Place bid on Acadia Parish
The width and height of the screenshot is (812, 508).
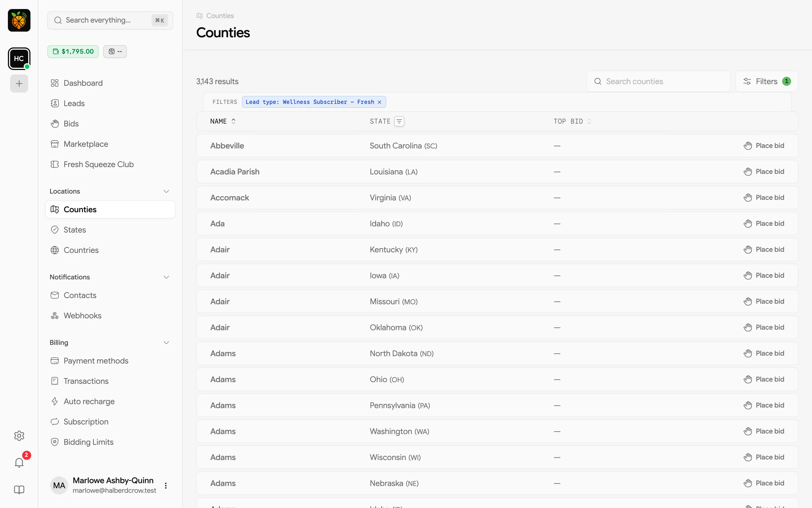764,171
